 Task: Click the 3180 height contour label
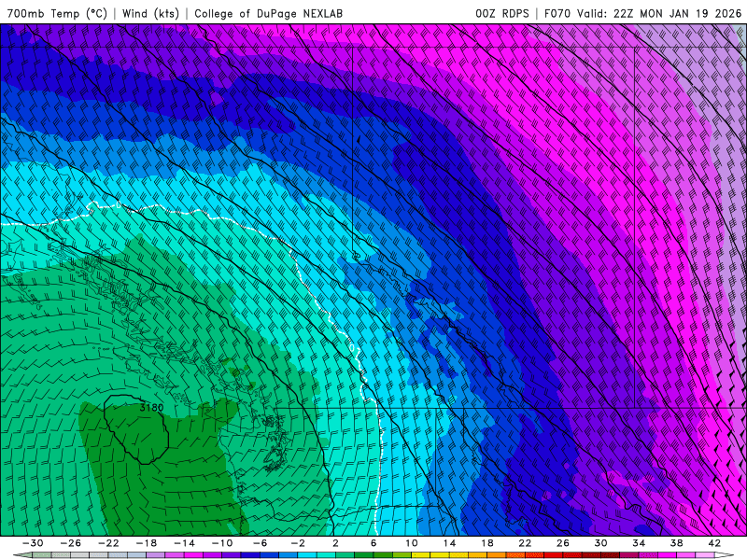point(151,408)
